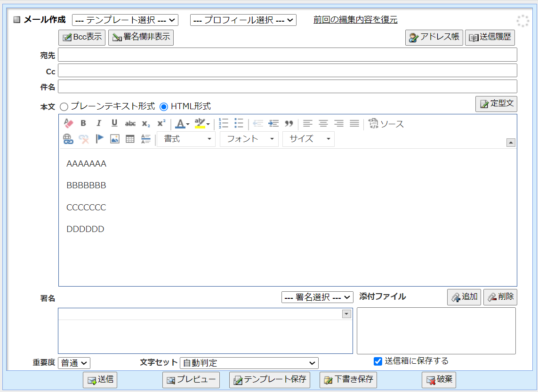538x392 pixels.
Task: Click the テンプレート保存 button
Action: coord(270,380)
